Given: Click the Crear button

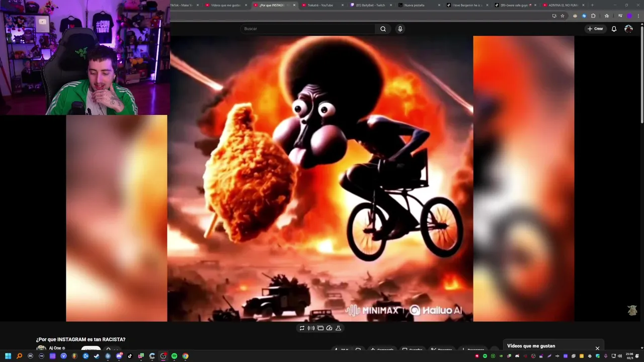Looking at the screenshot, I should click(595, 29).
